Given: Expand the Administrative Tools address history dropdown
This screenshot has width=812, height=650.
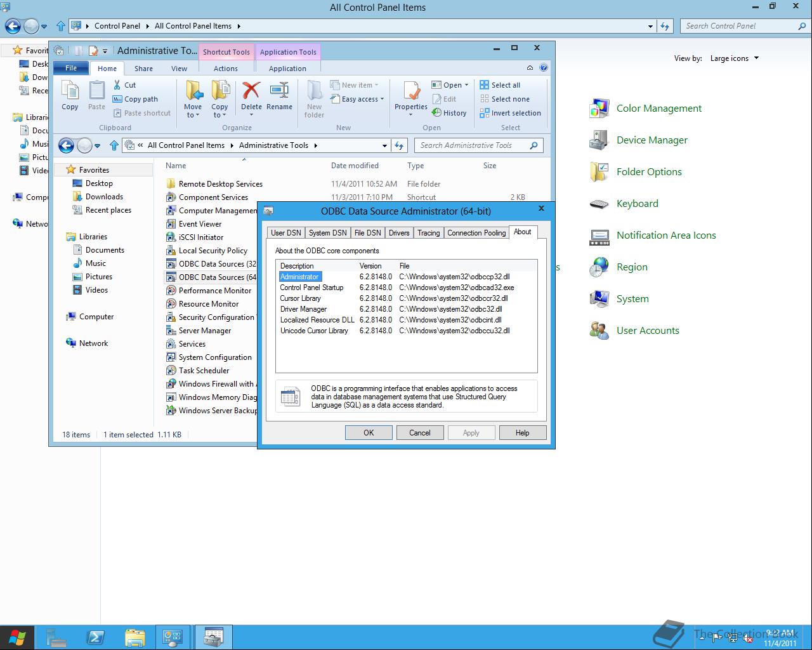Looking at the screenshot, I should (384, 145).
